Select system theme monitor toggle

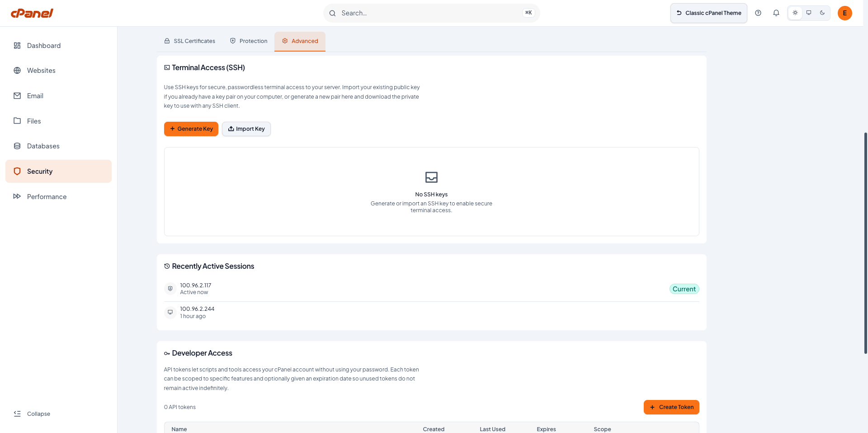point(809,13)
